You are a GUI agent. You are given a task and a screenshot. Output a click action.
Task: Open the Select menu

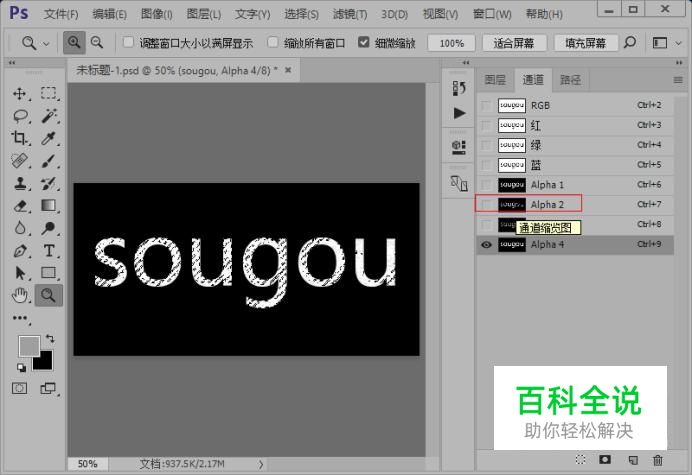(301, 14)
